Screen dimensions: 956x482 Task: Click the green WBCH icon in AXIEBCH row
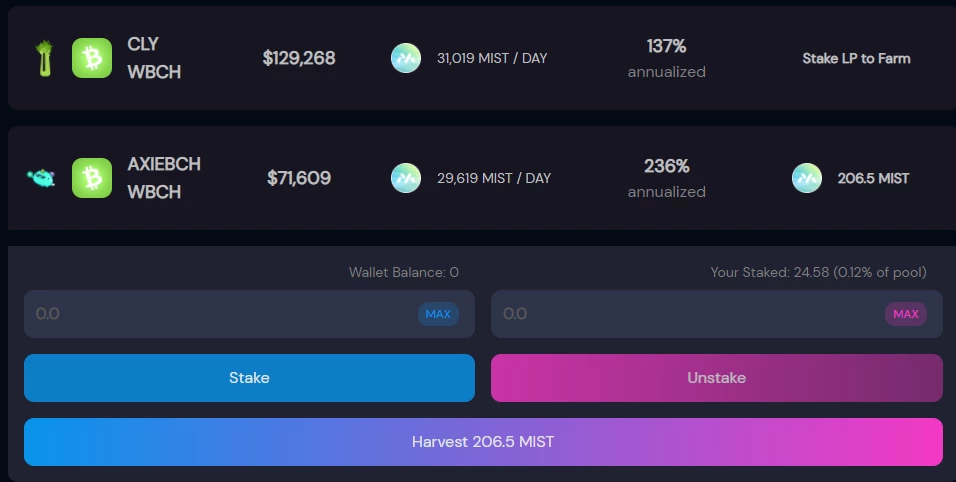92,178
